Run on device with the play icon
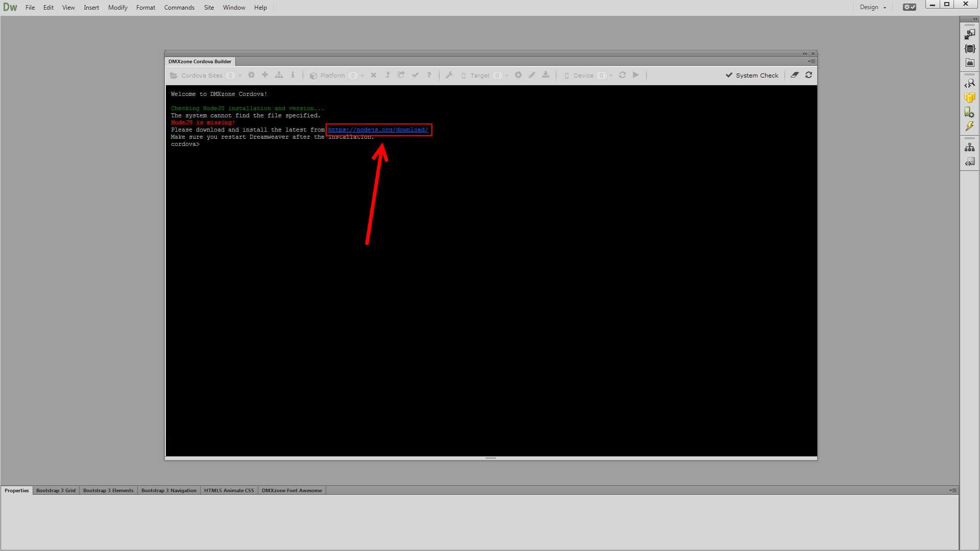The height and width of the screenshot is (551, 980). tap(636, 75)
